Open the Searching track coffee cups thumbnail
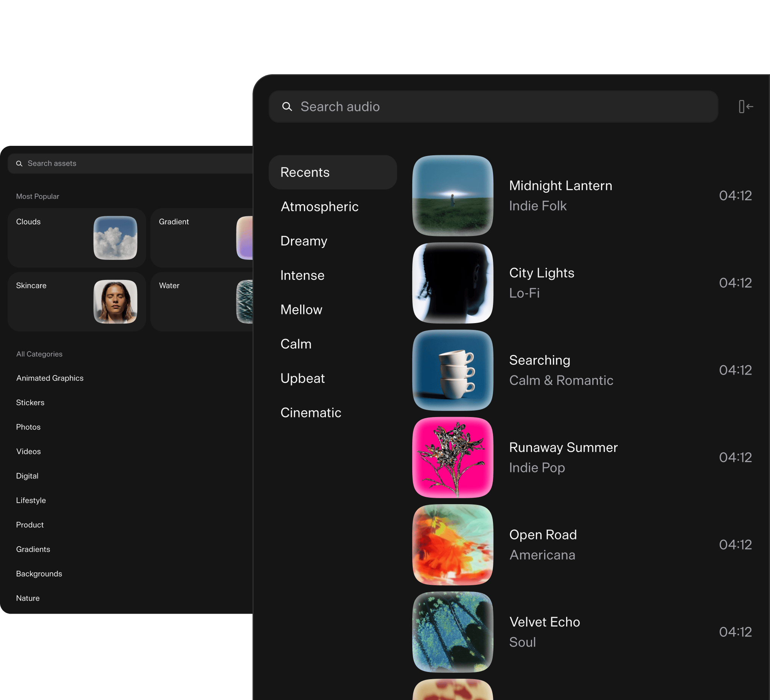 [452, 370]
